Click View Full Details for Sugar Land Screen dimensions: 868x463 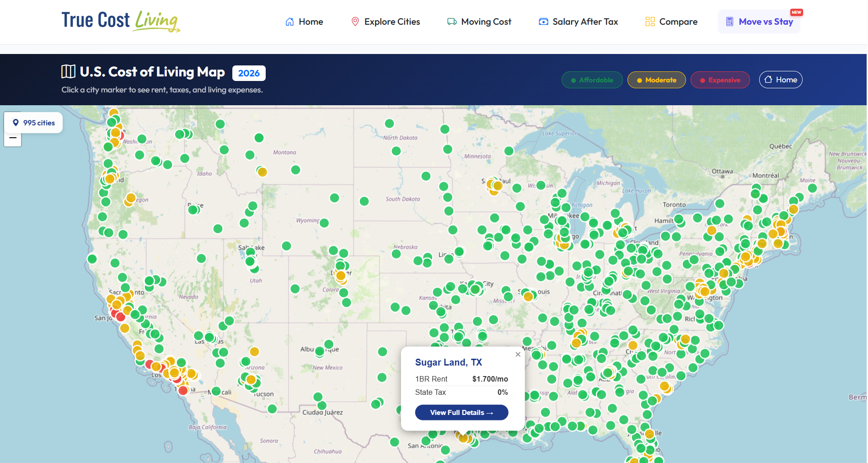[x=461, y=412]
